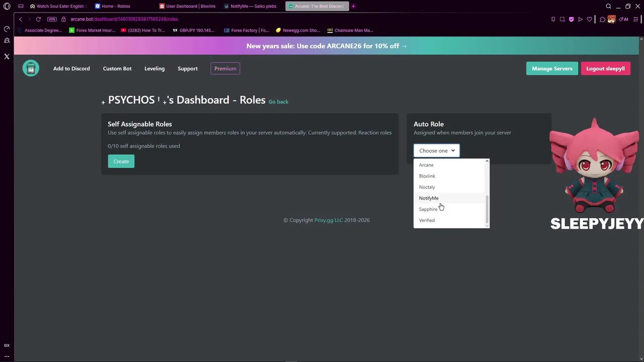Open the snapshot capture tool icon
The image size is (644, 362).
[x=562, y=19]
